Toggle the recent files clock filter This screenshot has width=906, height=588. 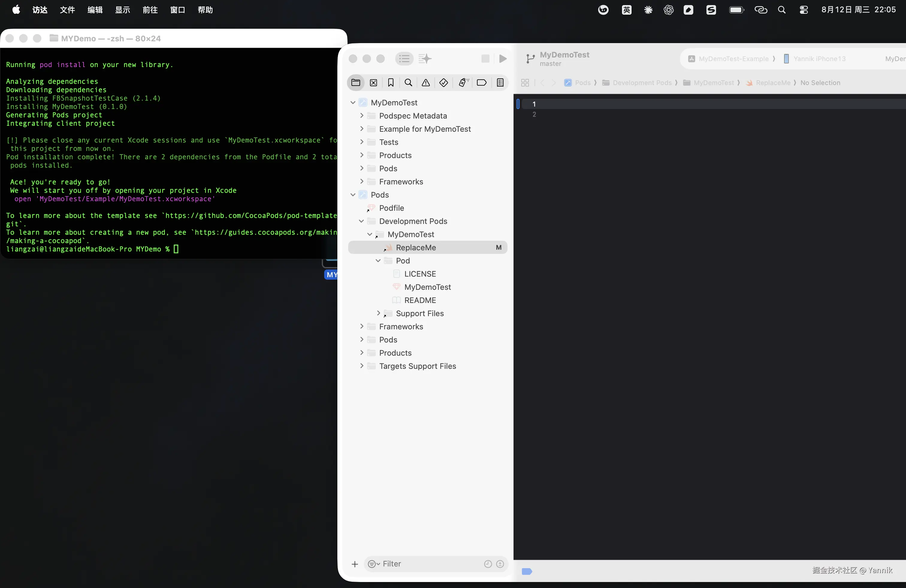click(488, 564)
